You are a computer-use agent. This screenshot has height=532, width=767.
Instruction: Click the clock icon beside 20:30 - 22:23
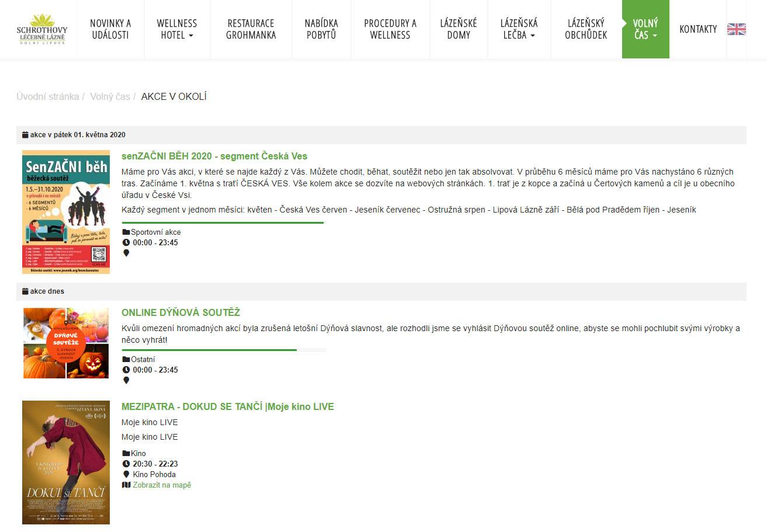(126, 464)
